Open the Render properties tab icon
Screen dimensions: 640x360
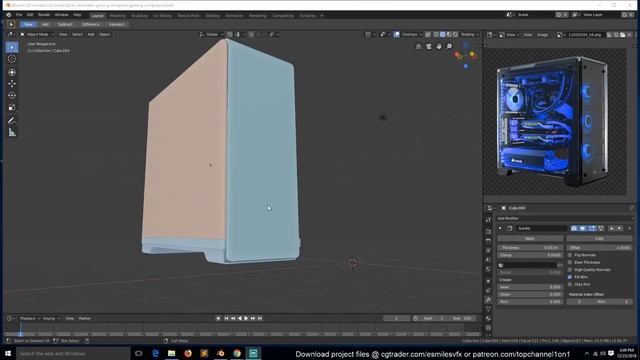[488, 231]
